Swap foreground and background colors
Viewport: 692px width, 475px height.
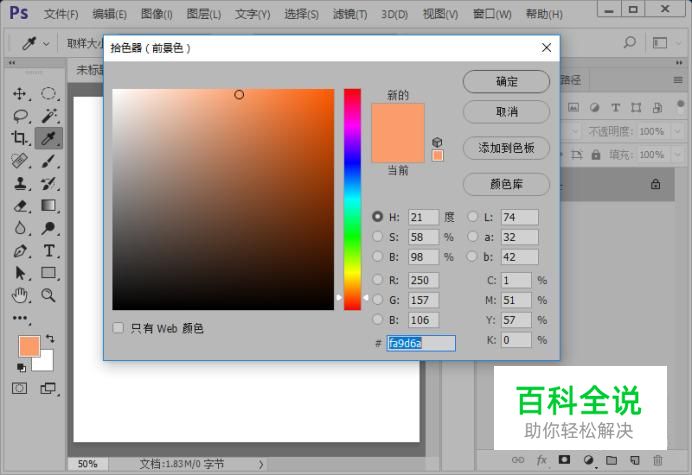pos(50,339)
